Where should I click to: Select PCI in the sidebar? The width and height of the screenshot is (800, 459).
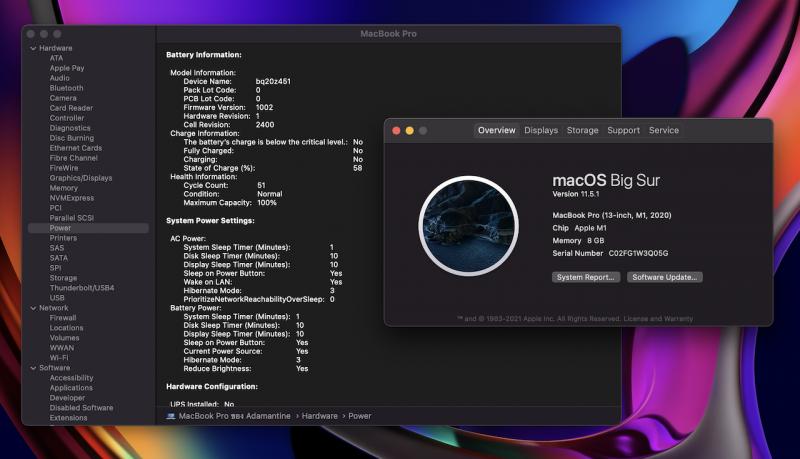55,208
